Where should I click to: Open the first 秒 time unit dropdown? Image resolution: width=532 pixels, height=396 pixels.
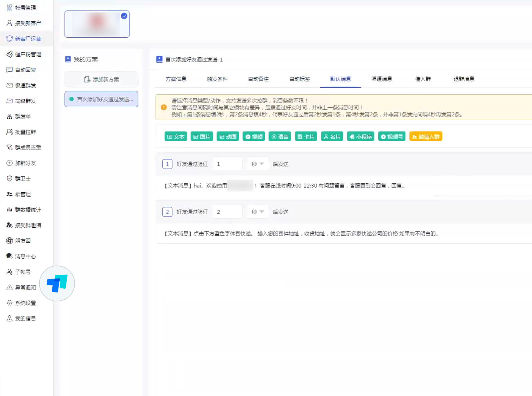tap(257, 164)
